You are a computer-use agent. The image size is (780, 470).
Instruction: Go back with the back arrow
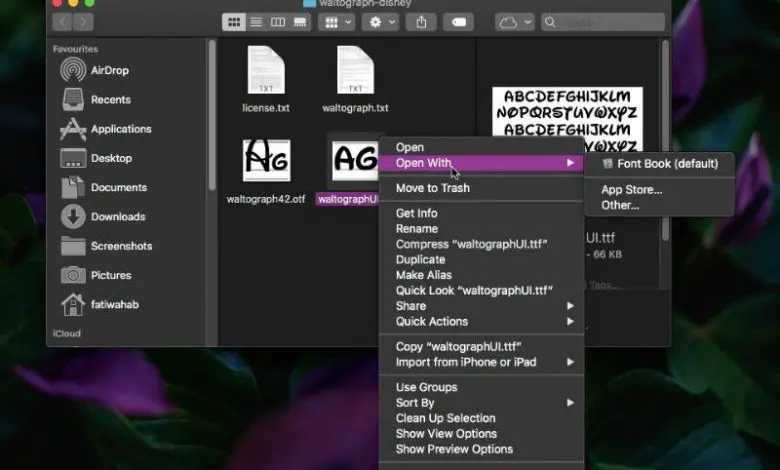pyautogui.click(x=62, y=22)
